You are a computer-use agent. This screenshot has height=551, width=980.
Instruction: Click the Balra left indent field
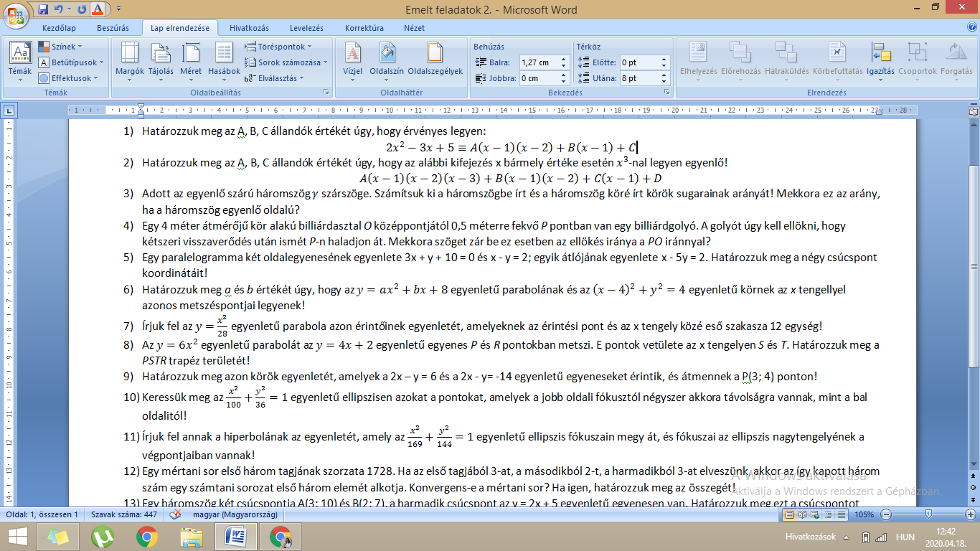click(x=539, y=62)
